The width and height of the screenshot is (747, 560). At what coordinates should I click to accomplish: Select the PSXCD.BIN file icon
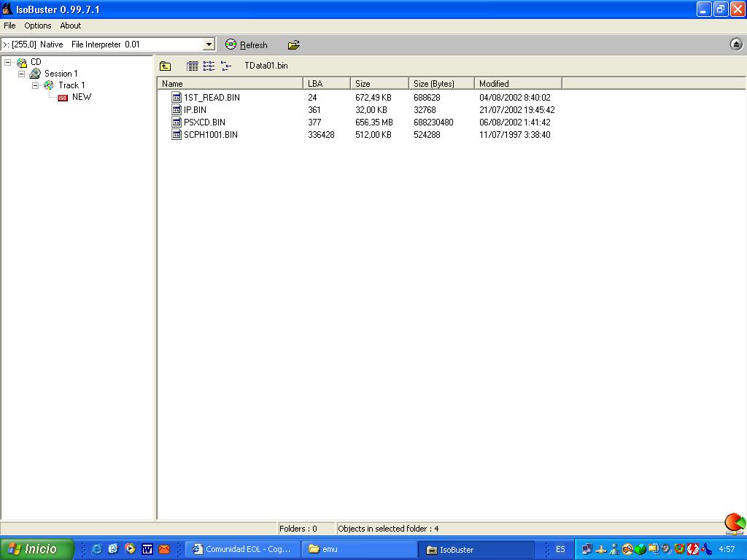[x=177, y=122]
